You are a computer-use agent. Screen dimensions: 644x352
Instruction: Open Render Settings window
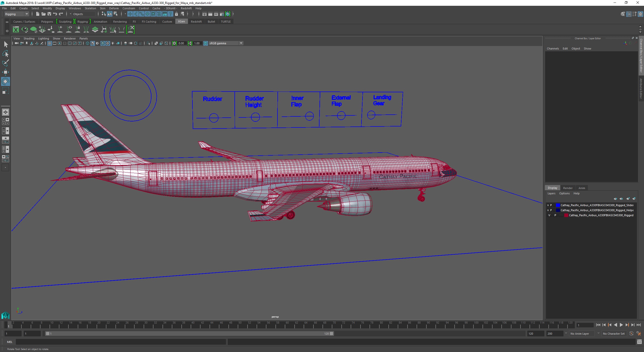coord(222,14)
